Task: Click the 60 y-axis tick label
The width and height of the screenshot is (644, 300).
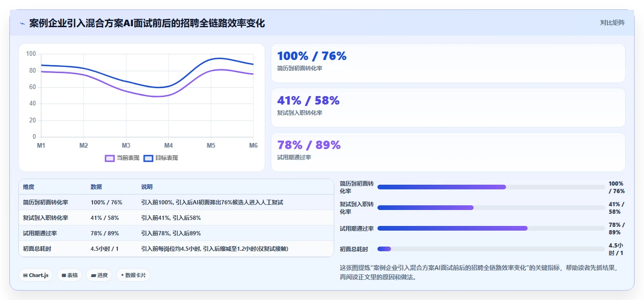Action: (x=32, y=87)
